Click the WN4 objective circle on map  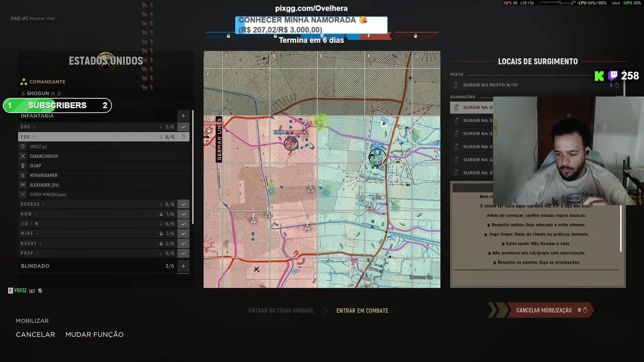[x=377, y=156]
